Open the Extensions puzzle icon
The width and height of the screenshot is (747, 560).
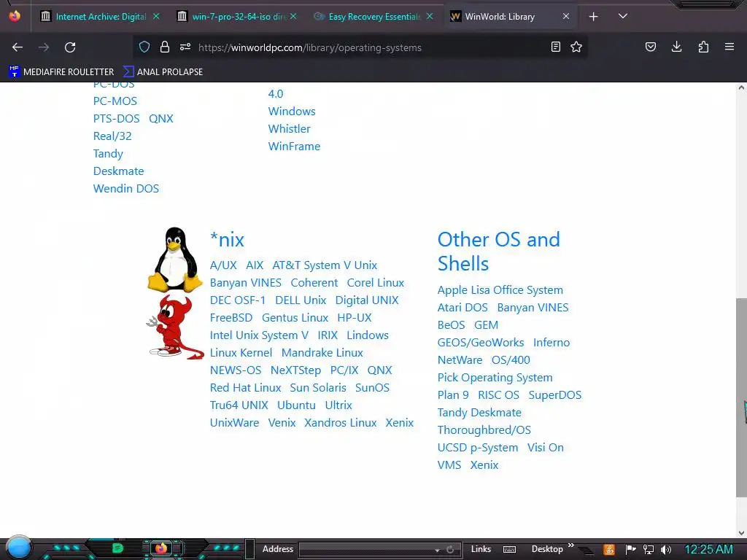point(703,47)
